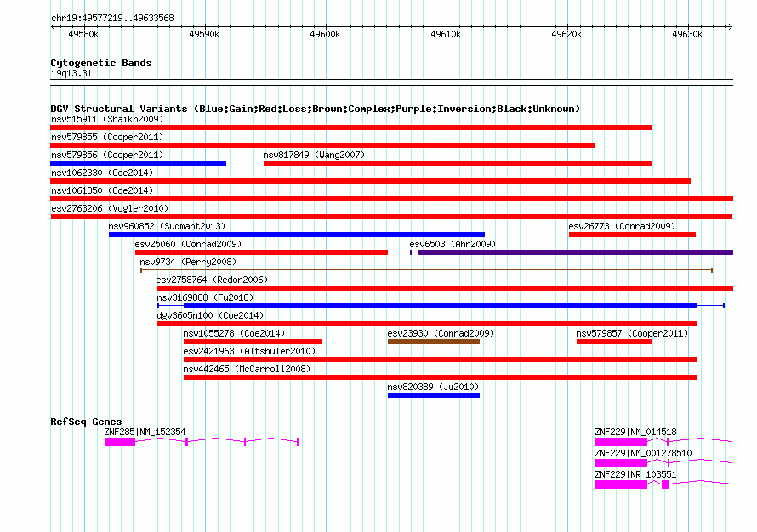Image resolution: width=757 pixels, height=532 pixels.
Task: Click the RefSeq Genes track title
Action: click(x=86, y=421)
